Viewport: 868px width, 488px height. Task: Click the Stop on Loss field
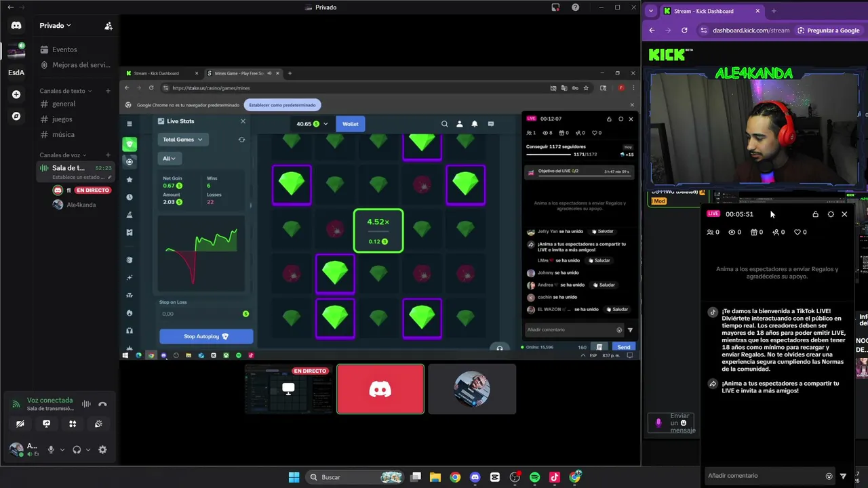tap(205, 314)
